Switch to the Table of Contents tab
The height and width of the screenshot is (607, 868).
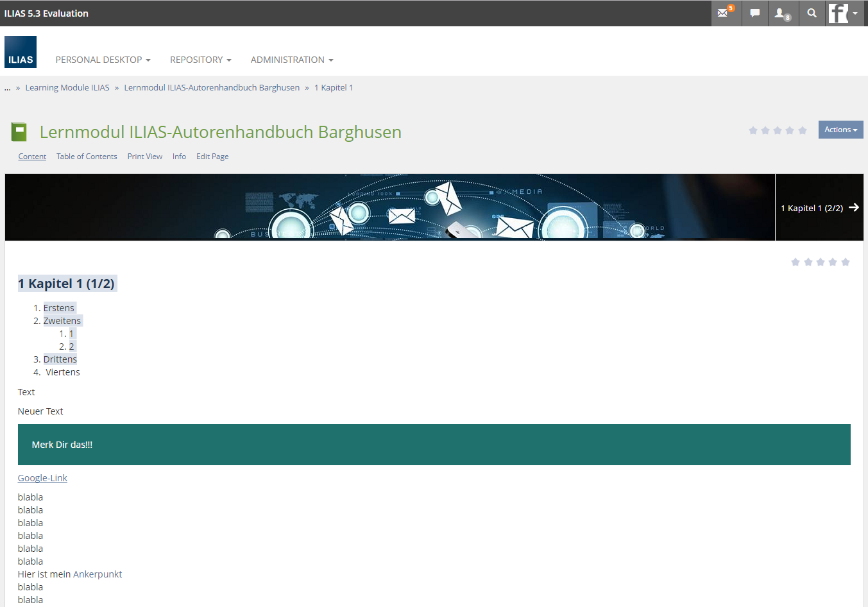point(87,157)
